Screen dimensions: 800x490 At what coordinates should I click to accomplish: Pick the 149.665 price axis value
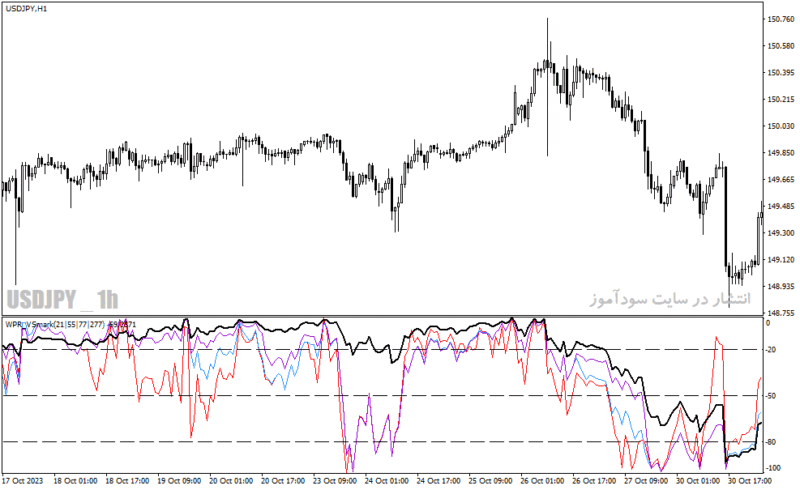pos(781,179)
